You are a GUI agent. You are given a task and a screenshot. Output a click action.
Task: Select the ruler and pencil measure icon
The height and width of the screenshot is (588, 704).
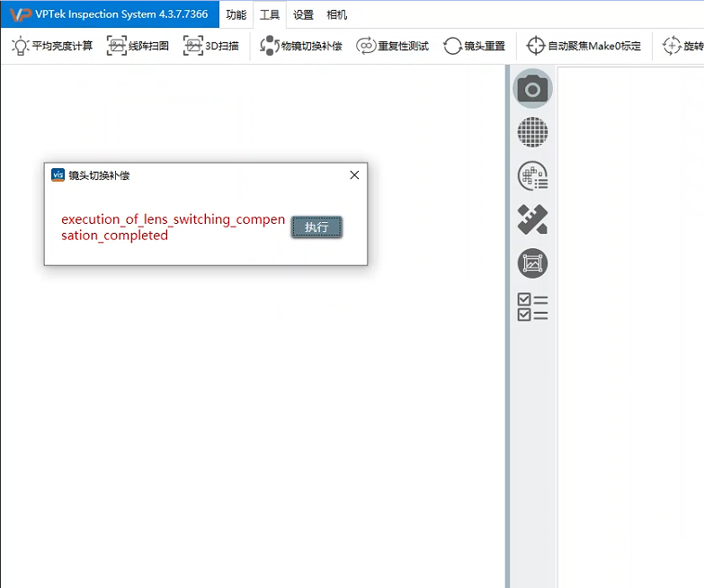pyautogui.click(x=532, y=219)
